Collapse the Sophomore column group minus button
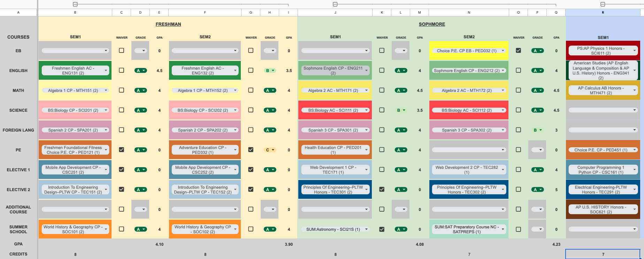The height and width of the screenshot is (259, 644). 335,4
